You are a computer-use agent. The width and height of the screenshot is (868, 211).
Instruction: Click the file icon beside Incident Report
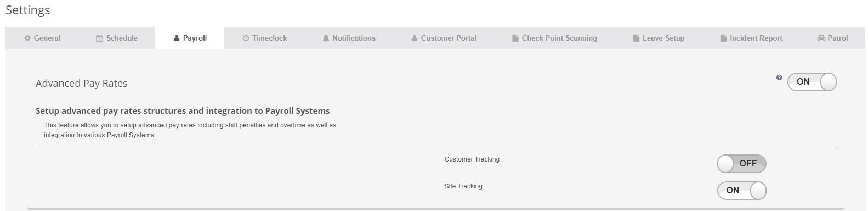[x=723, y=38]
